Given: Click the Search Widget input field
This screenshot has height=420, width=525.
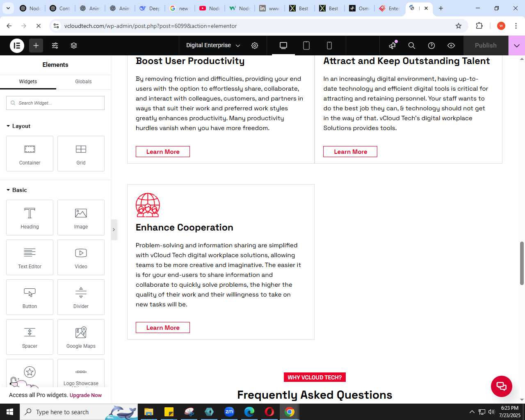Looking at the screenshot, I should pos(55,103).
